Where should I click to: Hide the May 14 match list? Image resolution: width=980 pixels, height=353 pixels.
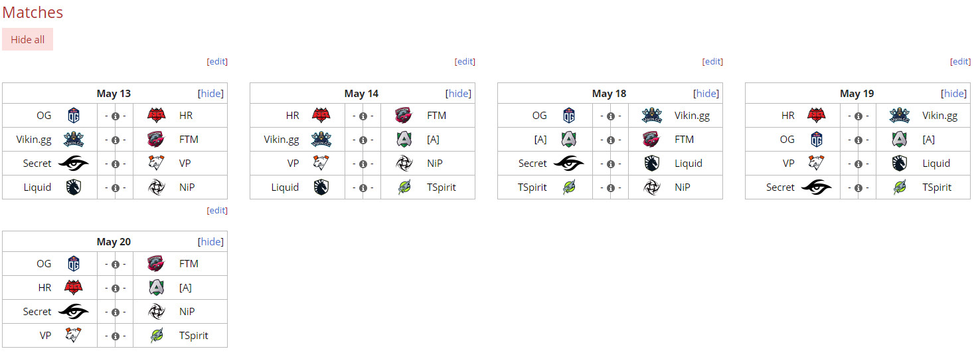tap(458, 94)
